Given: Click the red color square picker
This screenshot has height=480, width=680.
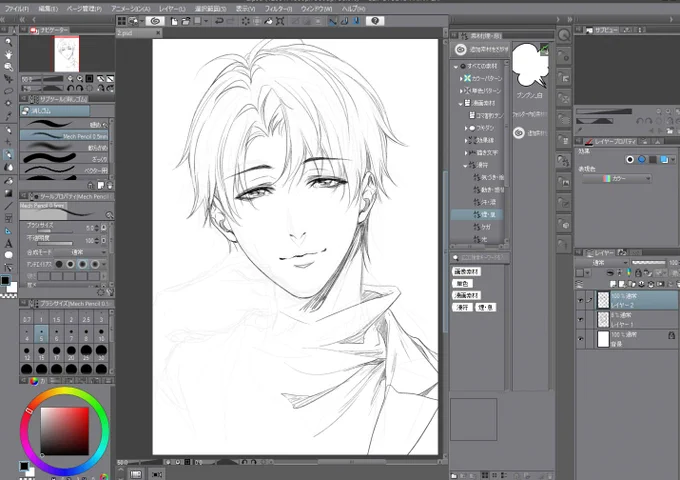Looking at the screenshot, I should pyautogui.click(x=65, y=431).
